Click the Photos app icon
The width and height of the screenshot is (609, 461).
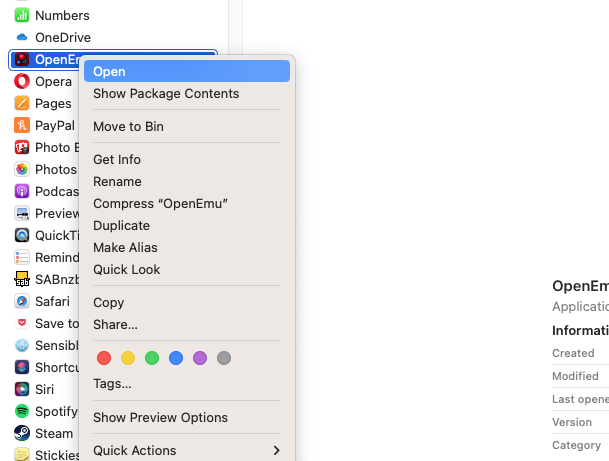(x=22, y=169)
